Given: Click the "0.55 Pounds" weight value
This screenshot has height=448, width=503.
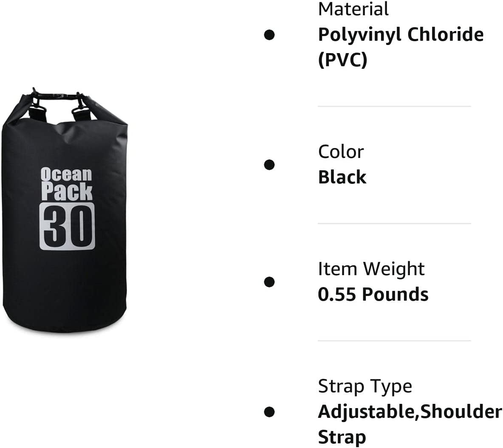Looking at the screenshot, I should click(373, 294).
